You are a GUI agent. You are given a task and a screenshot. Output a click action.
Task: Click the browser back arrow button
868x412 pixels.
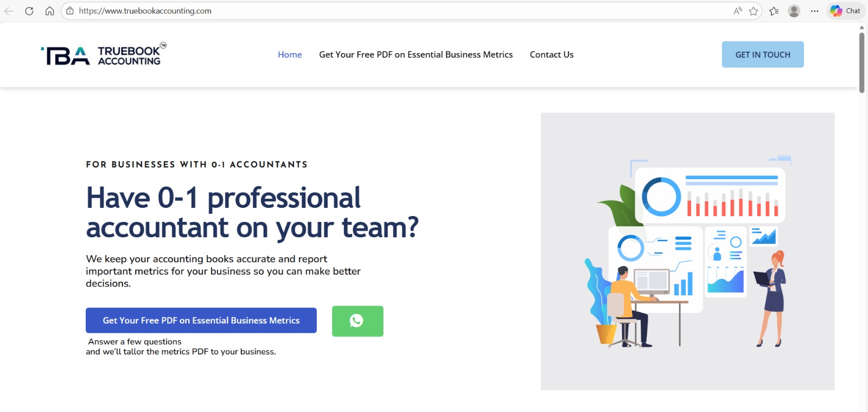9,11
